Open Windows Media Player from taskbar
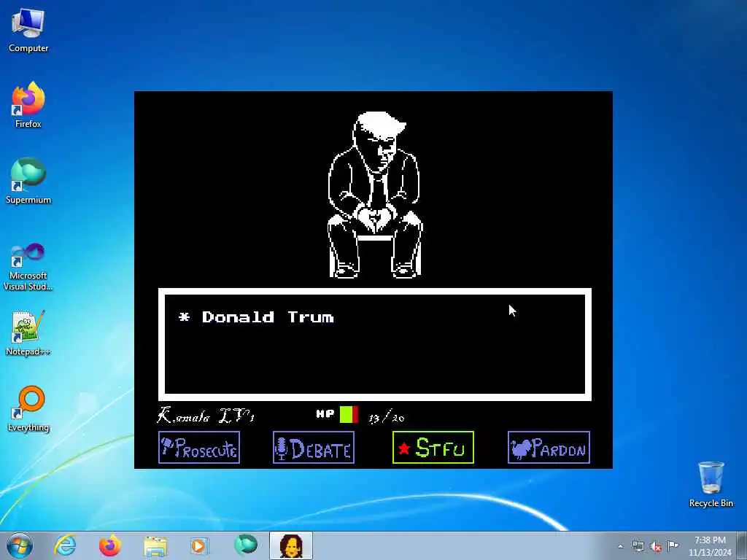The image size is (747, 560). [200, 545]
